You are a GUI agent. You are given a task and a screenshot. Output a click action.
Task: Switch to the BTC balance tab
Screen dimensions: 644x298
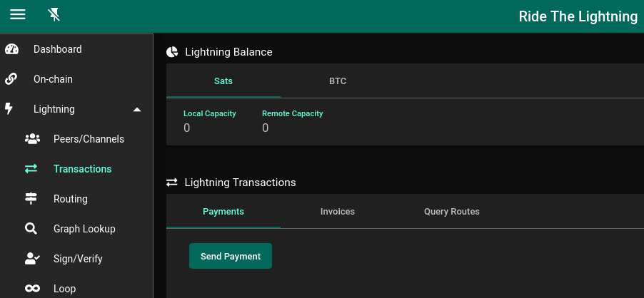tap(338, 81)
